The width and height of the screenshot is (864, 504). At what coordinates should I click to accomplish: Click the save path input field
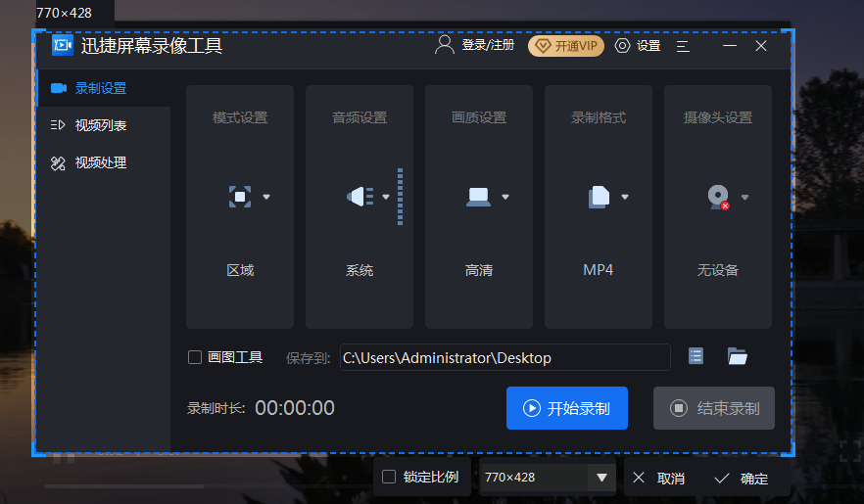point(505,357)
